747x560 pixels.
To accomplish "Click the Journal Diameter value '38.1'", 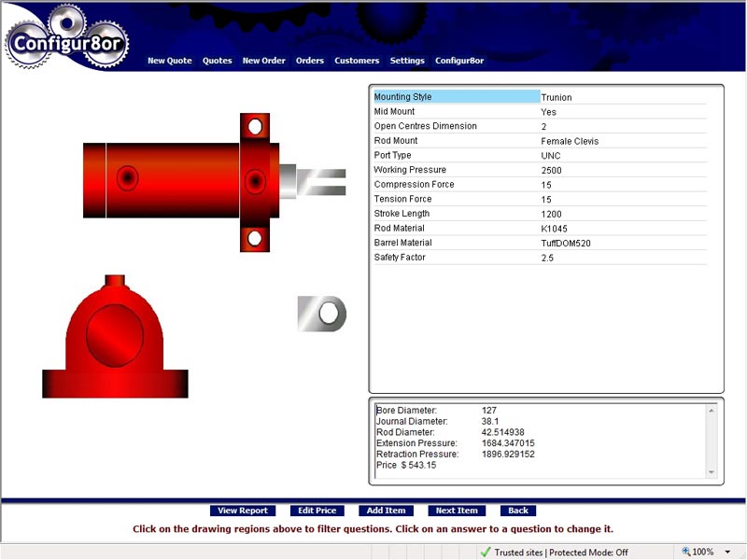I will tap(489, 421).
